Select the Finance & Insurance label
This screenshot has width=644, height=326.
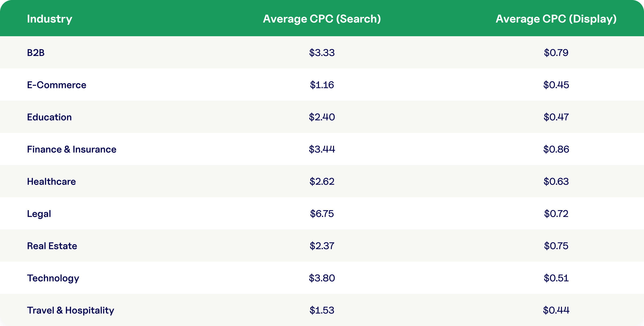72,149
